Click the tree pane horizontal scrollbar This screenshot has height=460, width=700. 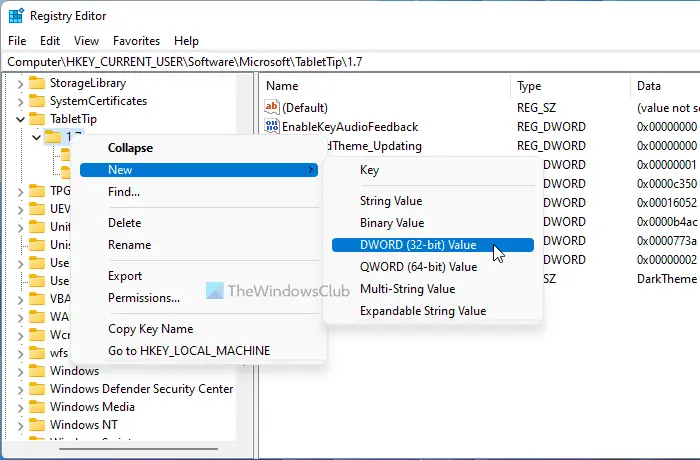(138, 448)
